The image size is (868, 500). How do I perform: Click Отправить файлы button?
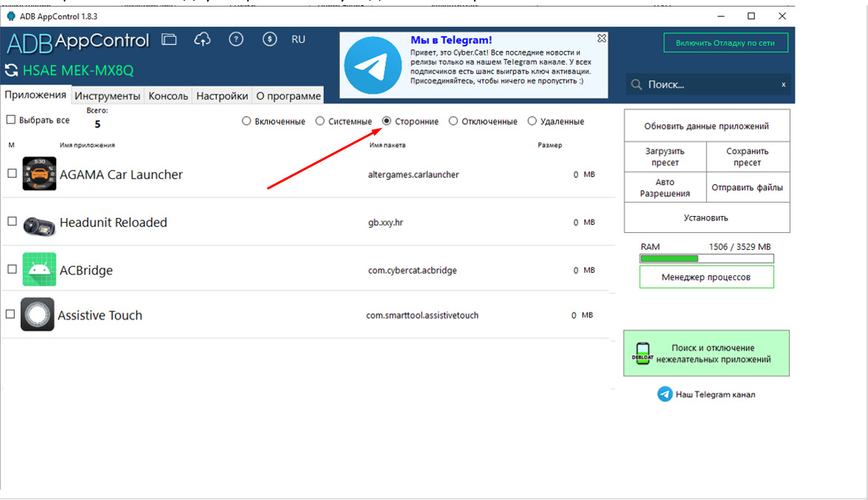point(747,187)
